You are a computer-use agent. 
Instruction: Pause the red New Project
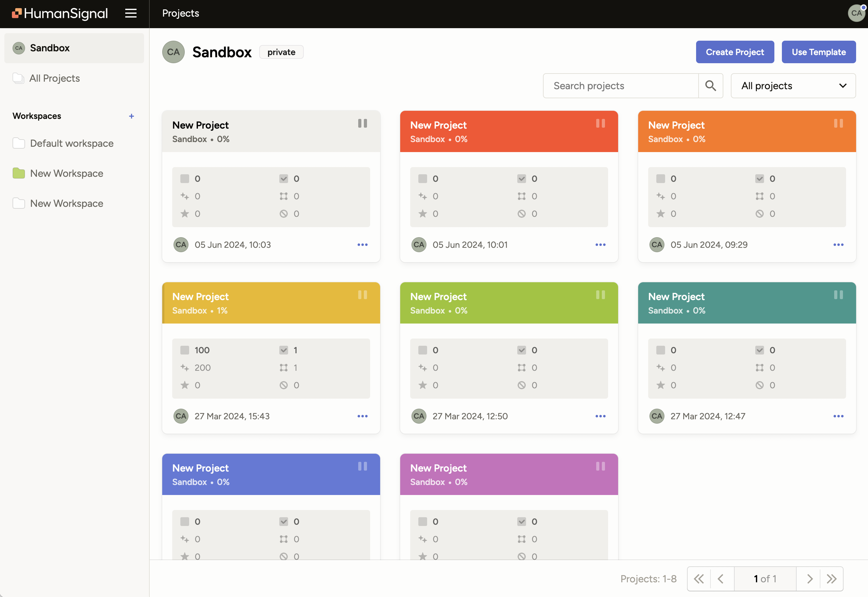[x=601, y=123]
